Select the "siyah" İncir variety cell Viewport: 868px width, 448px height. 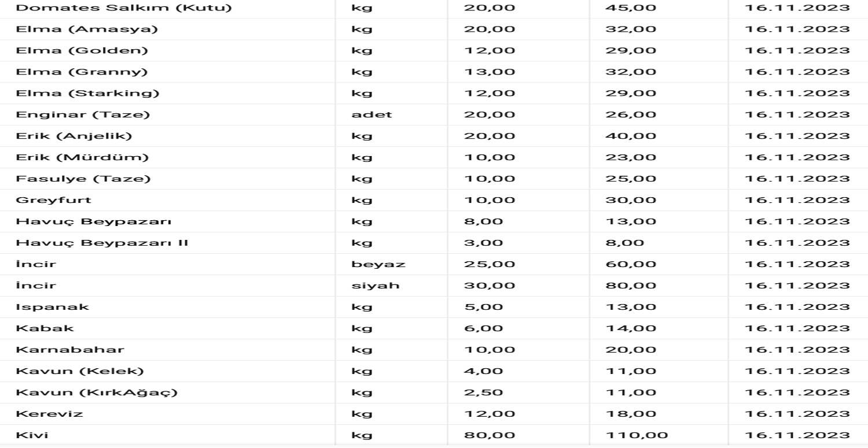point(375,286)
